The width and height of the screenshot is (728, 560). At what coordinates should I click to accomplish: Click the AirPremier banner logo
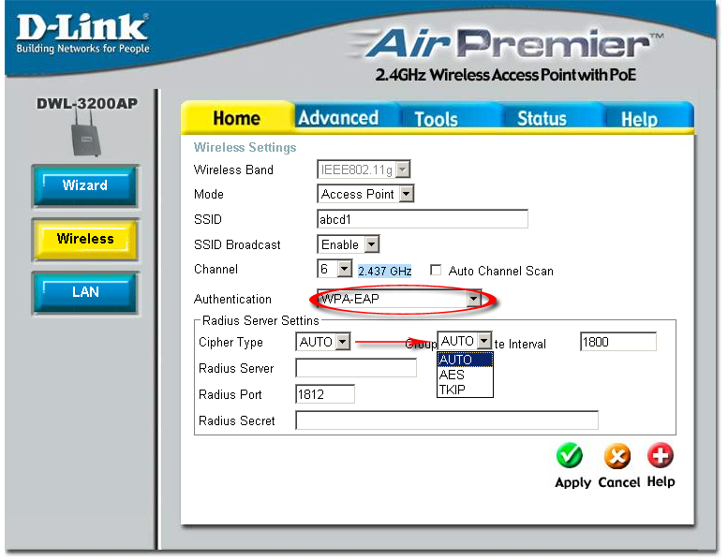coord(507,43)
